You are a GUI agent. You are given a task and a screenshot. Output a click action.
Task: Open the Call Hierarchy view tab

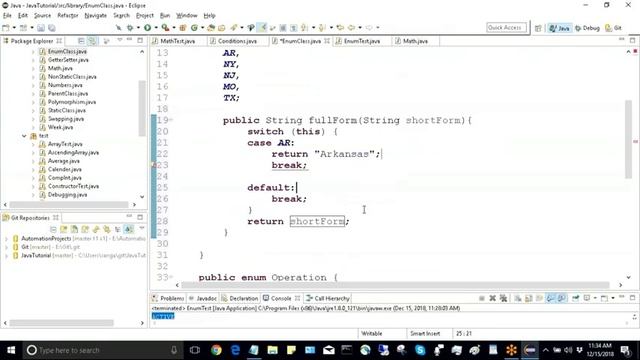[x=328, y=298]
